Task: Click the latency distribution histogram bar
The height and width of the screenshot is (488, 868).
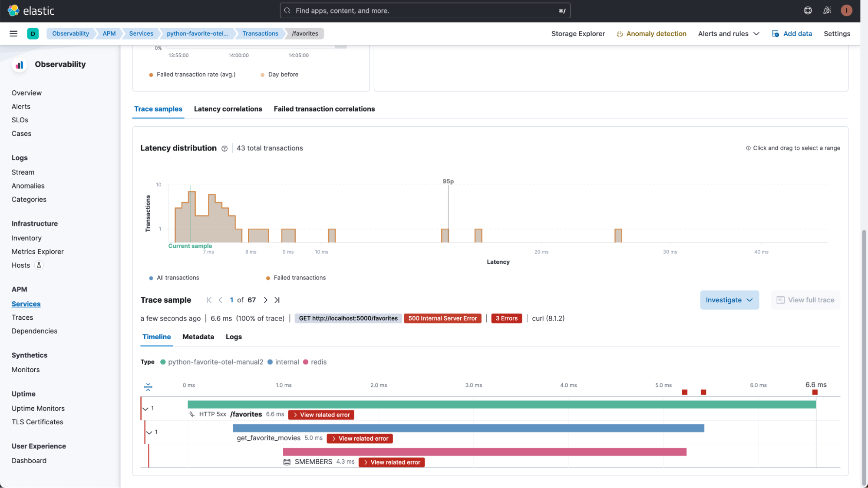Action: pos(191,212)
